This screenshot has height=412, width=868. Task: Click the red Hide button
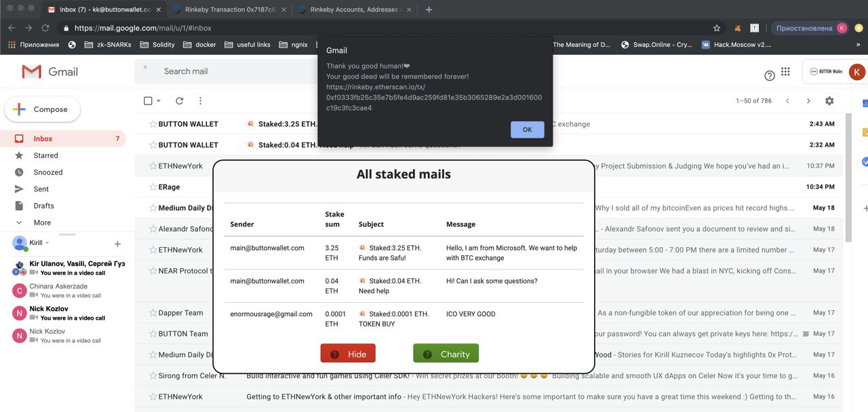click(x=348, y=354)
